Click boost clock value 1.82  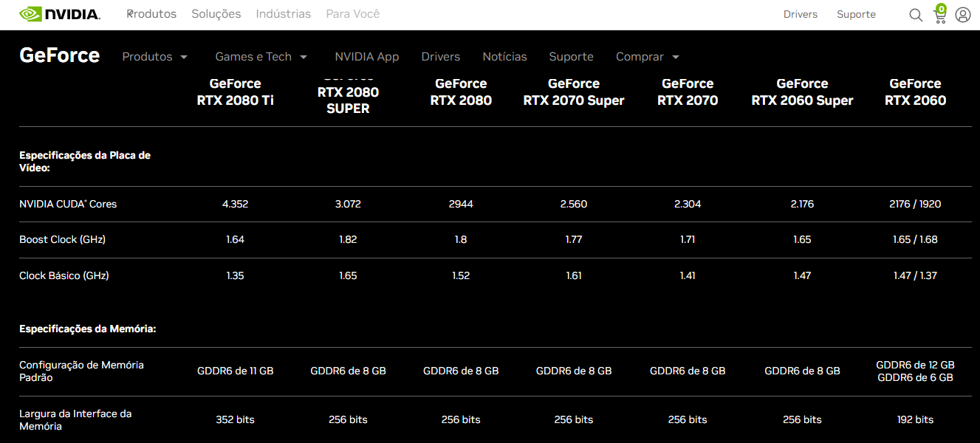[348, 239]
